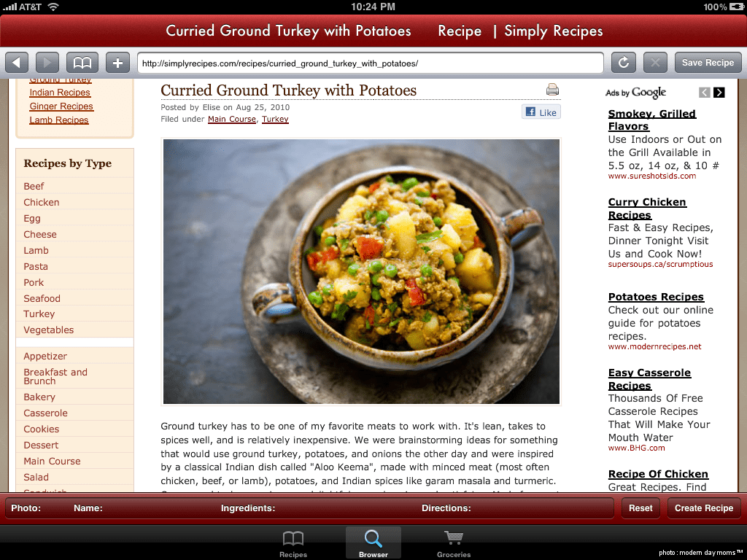Viewport: 747px width, 560px height.
Task: Go back with the browser back arrow
Action: [17, 63]
